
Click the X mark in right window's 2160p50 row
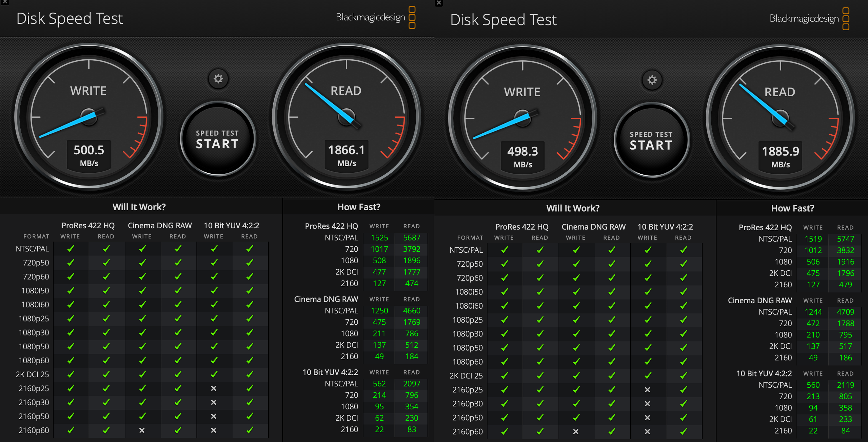(647, 418)
